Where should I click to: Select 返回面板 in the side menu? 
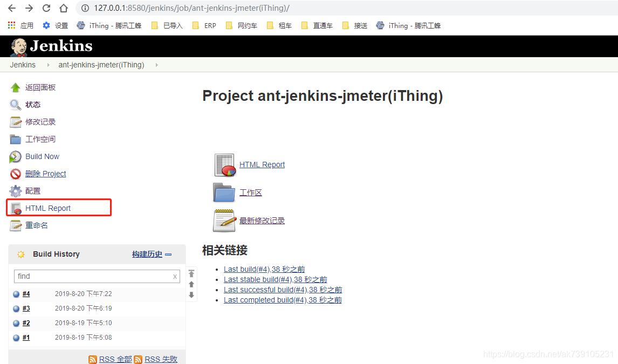click(x=40, y=87)
